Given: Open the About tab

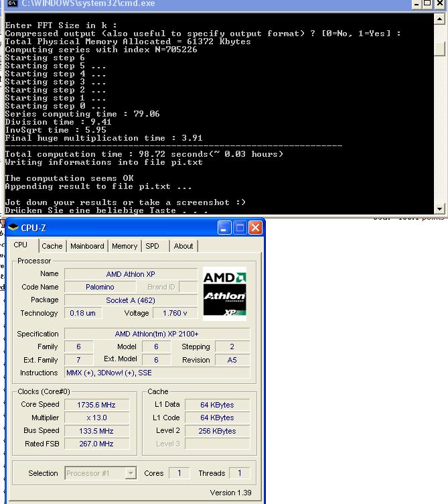Looking at the screenshot, I should click(183, 246).
